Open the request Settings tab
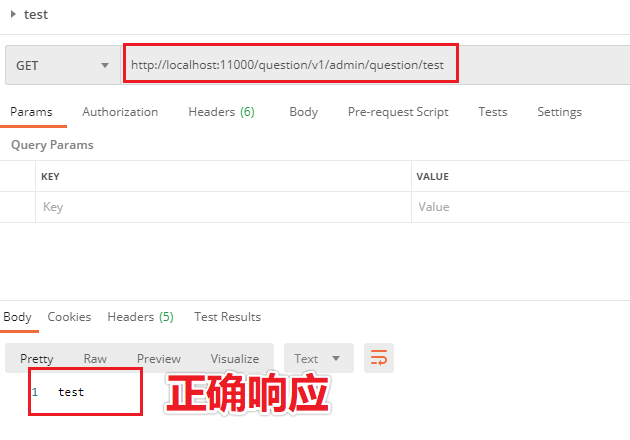Image resolution: width=630 pixels, height=440 pixels. pyautogui.click(x=559, y=112)
